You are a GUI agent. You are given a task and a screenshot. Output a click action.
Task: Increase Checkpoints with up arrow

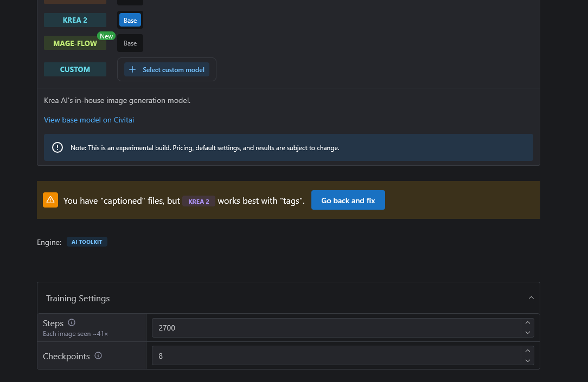(x=528, y=351)
